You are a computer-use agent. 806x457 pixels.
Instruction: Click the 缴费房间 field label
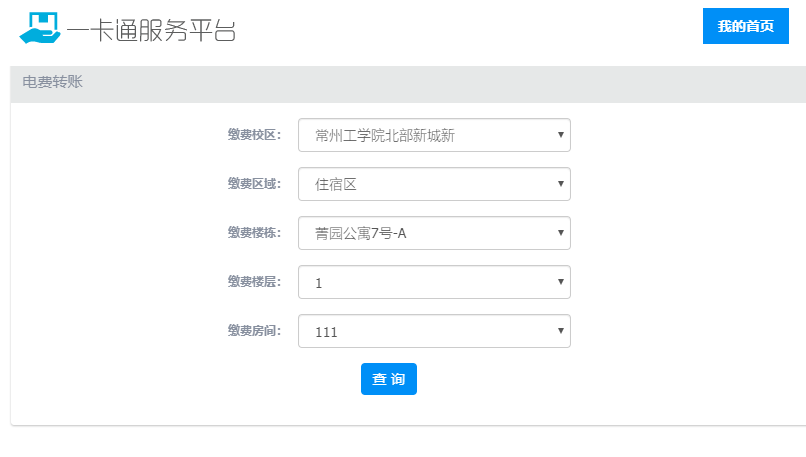254,331
